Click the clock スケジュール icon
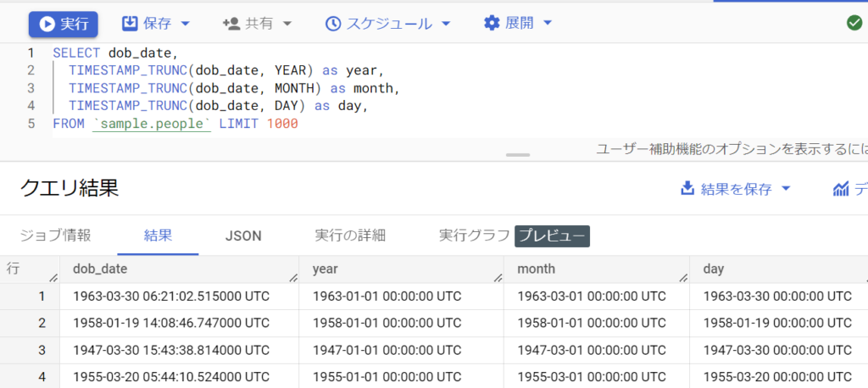Viewport: 868px width, 388px height. (x=332, y=24)
